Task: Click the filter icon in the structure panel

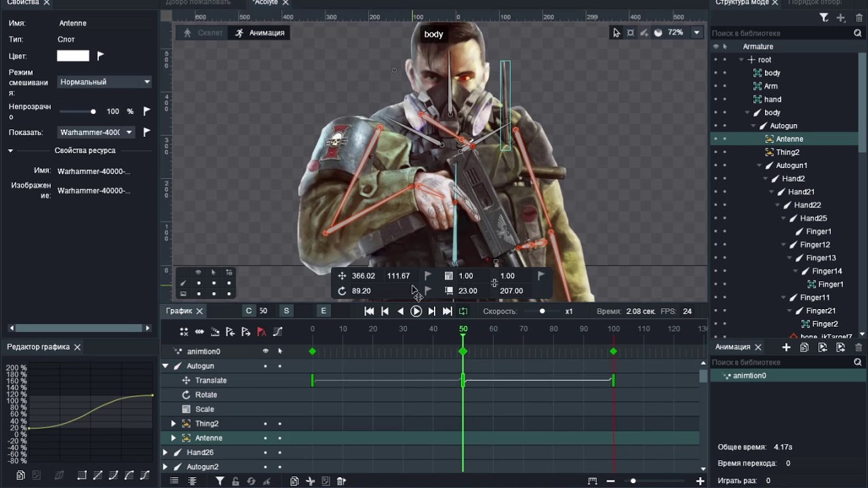Action: 824,18
